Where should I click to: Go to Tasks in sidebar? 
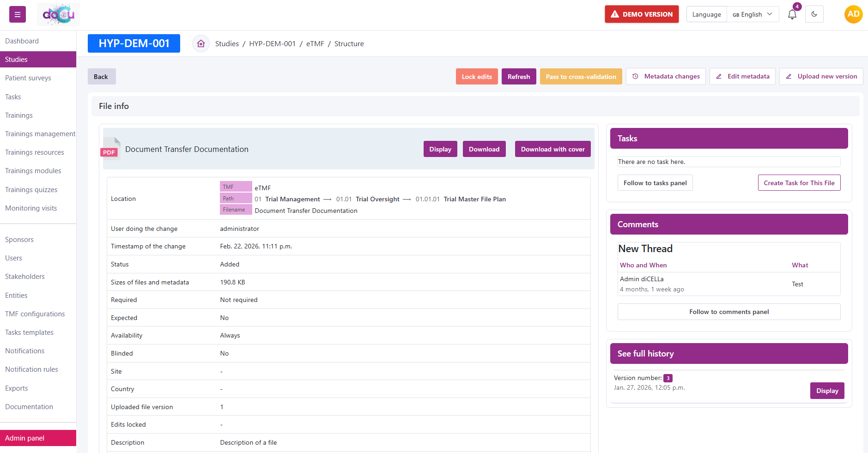pos(38,97)
